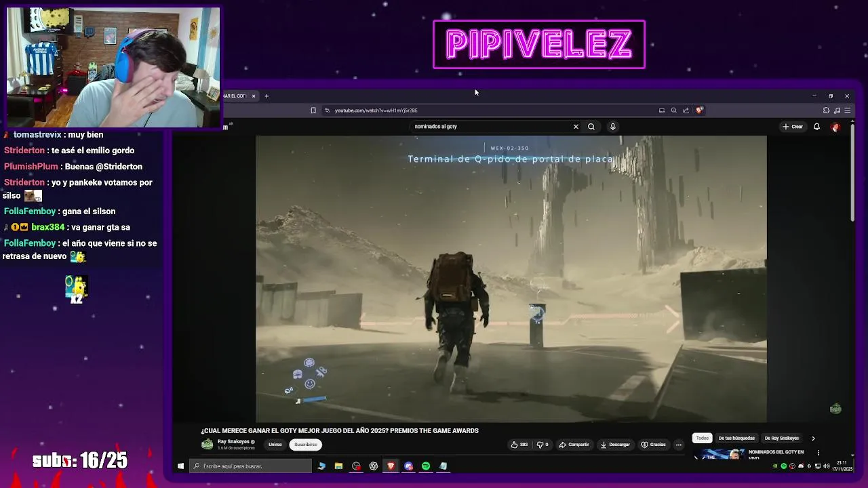Open the Discord taskbar icon
Viewport: 868px width, 488px height.
[x=408, y=466]
